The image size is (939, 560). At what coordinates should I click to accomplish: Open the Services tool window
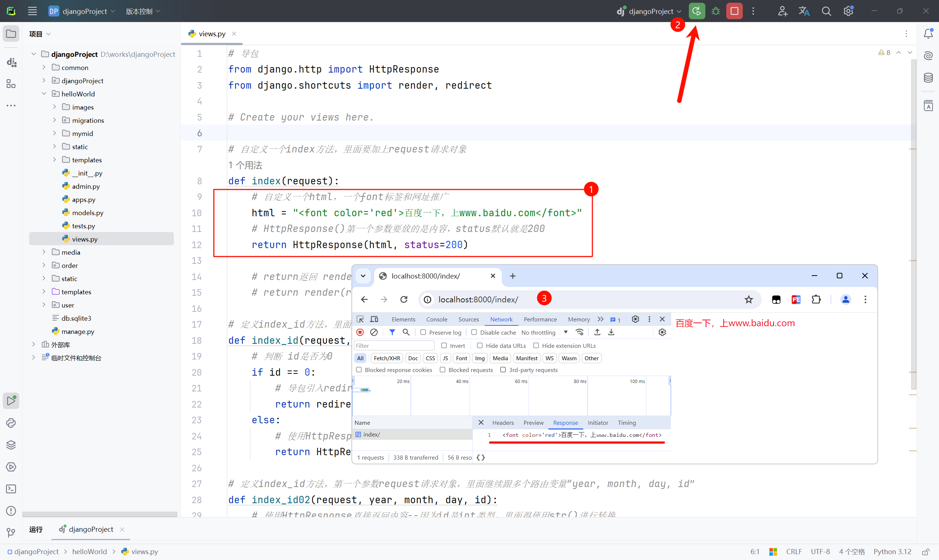11,467
